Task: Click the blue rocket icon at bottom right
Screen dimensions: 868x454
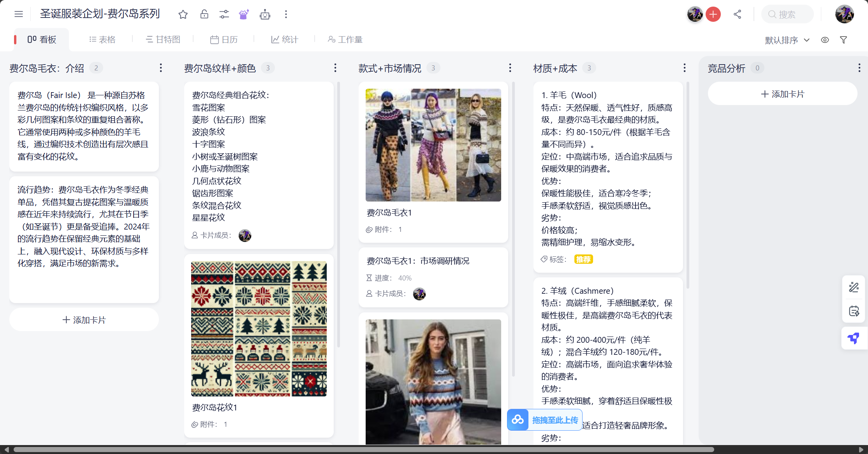Action: (854, 338)
